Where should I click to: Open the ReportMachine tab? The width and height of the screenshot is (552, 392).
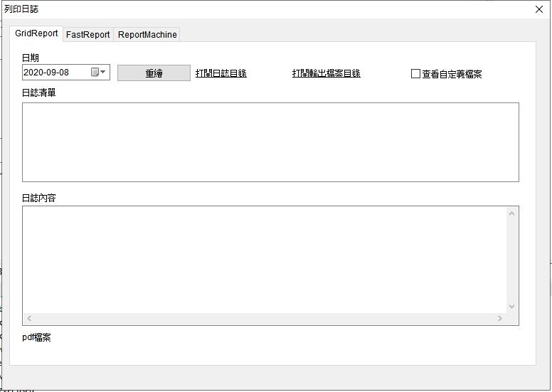[147, 35]
